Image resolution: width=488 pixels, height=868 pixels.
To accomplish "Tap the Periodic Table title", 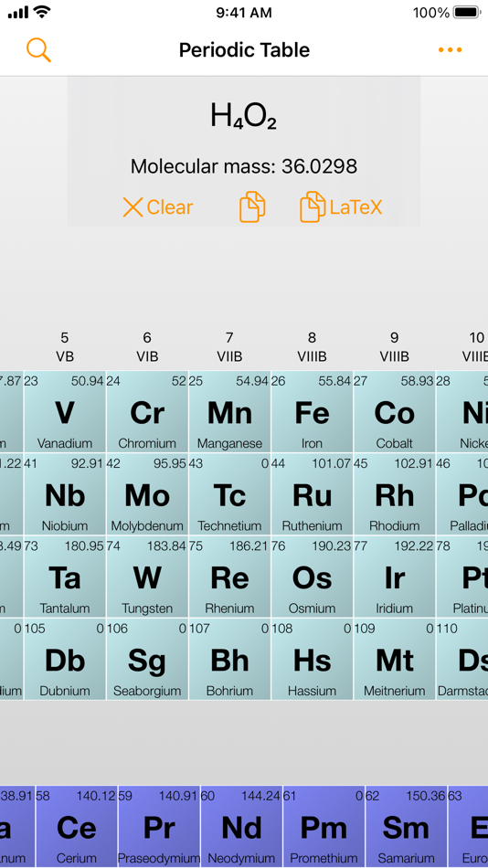I will (244, 50).
